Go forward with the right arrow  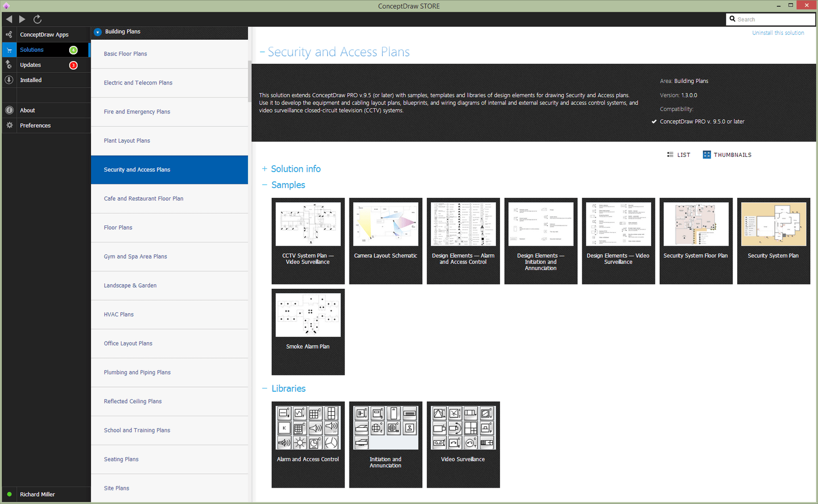(x=22, y=19)
